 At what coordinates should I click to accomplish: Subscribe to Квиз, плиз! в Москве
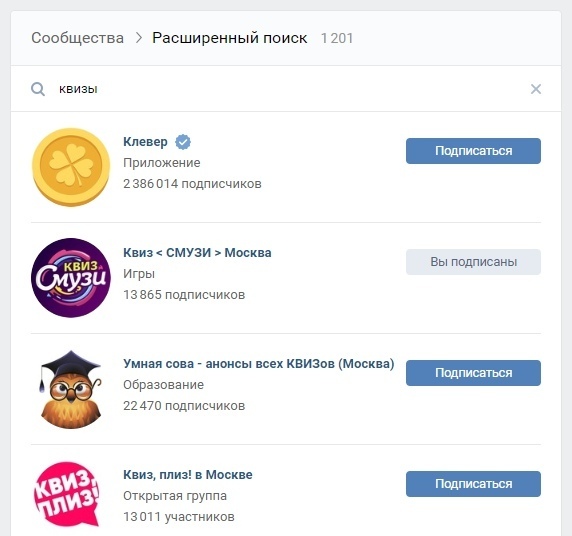pyautogui.click(x=473, y=483)
